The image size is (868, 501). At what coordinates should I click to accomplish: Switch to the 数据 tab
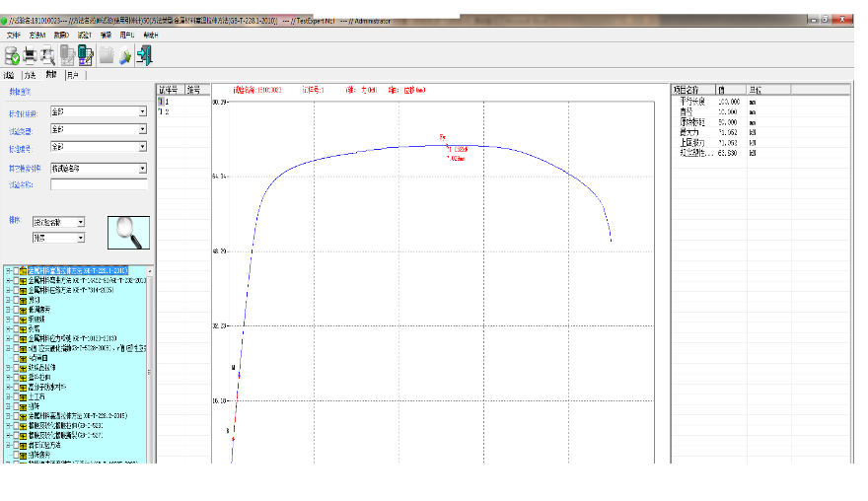[51, 75]
